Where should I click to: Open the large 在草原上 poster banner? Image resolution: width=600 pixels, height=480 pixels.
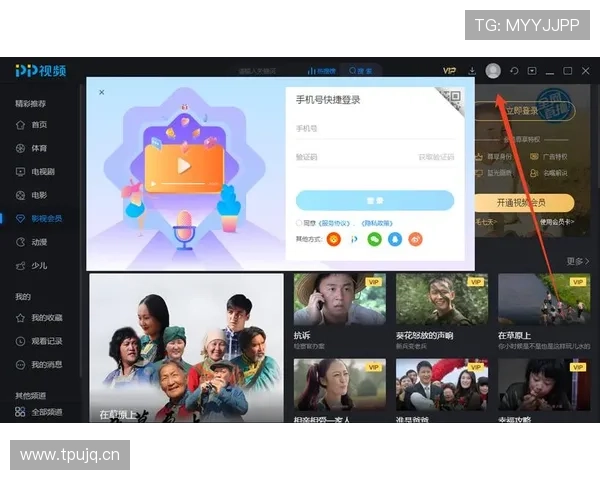point(186,348)
